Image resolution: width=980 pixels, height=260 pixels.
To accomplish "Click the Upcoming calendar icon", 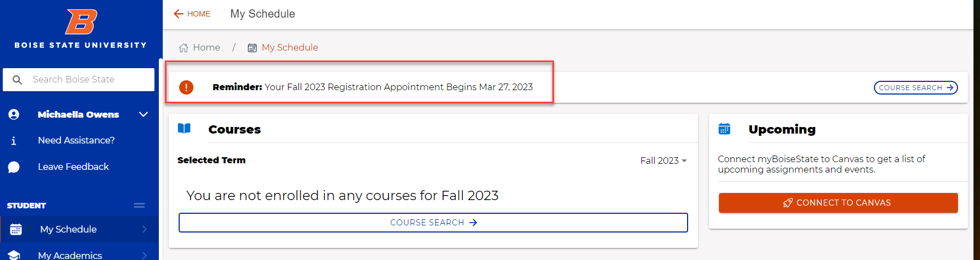I will 724,129.
